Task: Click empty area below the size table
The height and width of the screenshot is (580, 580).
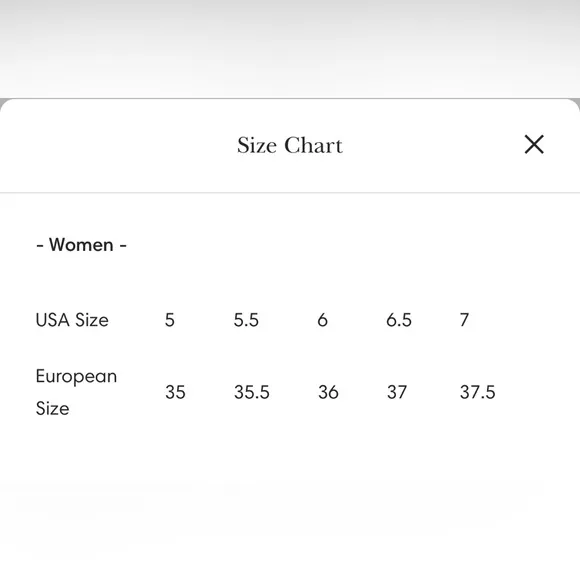Action: 290,499
